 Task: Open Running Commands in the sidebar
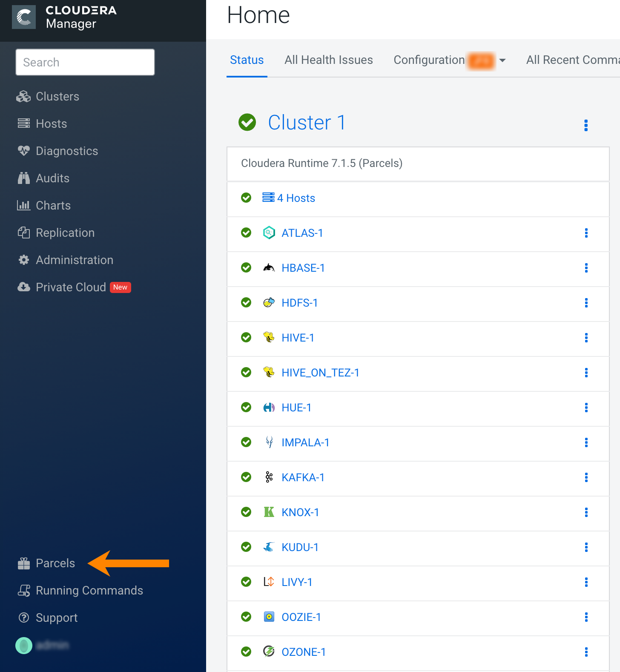coord(89,591)
